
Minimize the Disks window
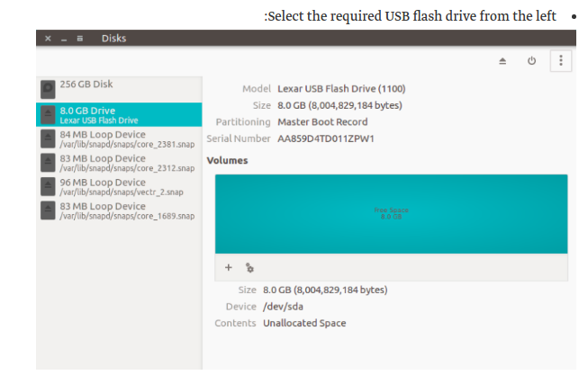[64, 39]
